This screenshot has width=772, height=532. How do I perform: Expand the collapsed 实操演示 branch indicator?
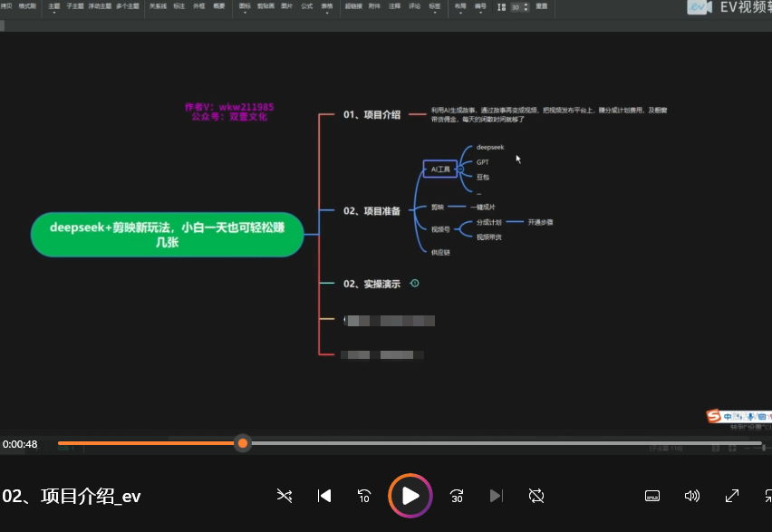pyautogui.click(x=415, y=284)
